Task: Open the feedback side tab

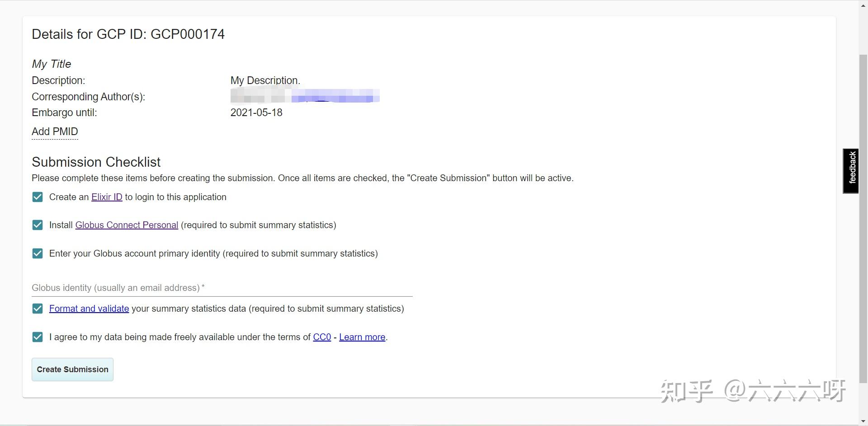Action: (851, 171)
